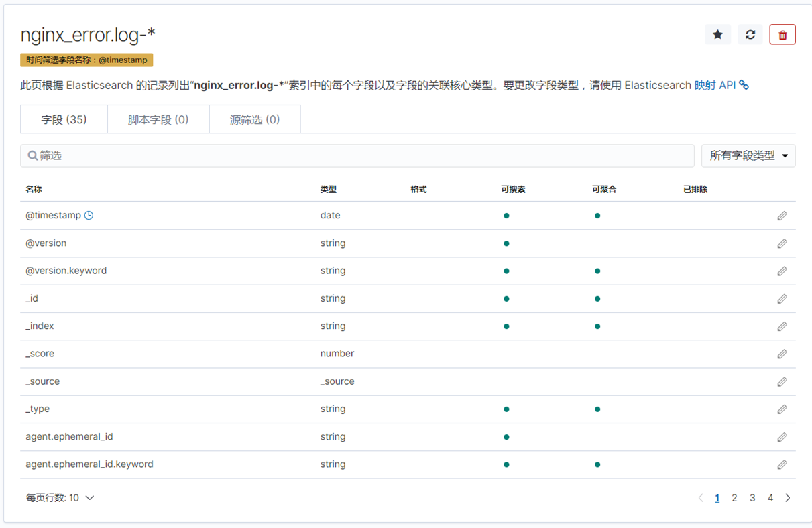Go to page 4 of fields

770,498
